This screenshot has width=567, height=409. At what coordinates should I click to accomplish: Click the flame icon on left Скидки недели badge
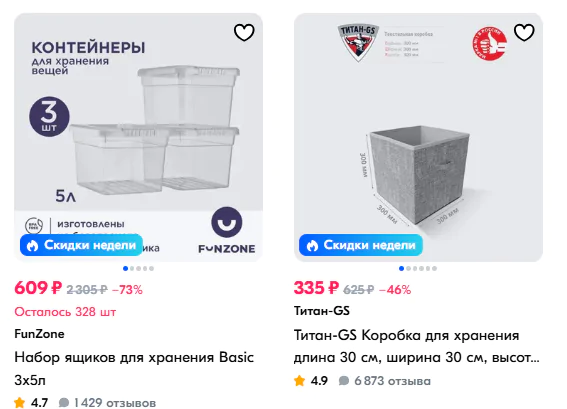(33, 246)
